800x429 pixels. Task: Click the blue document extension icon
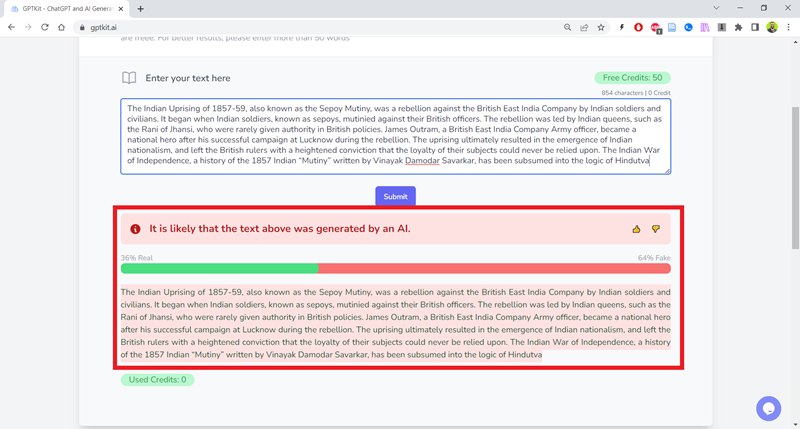pos(672,28)
